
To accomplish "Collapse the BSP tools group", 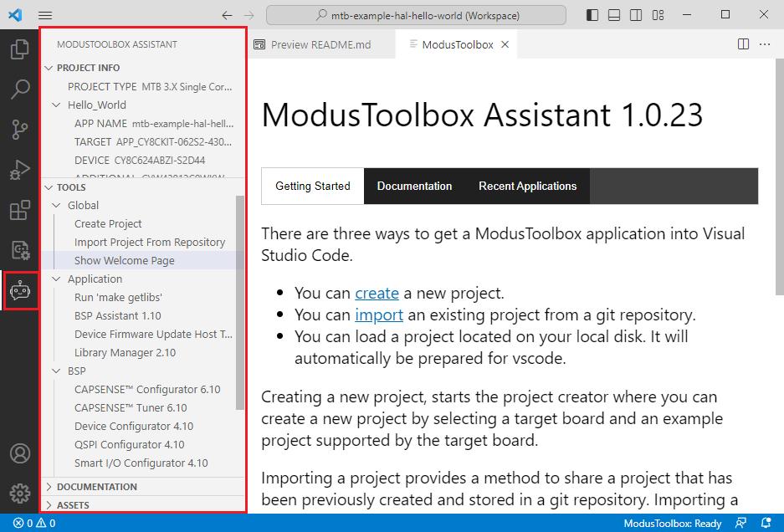I will click(56, 371).
